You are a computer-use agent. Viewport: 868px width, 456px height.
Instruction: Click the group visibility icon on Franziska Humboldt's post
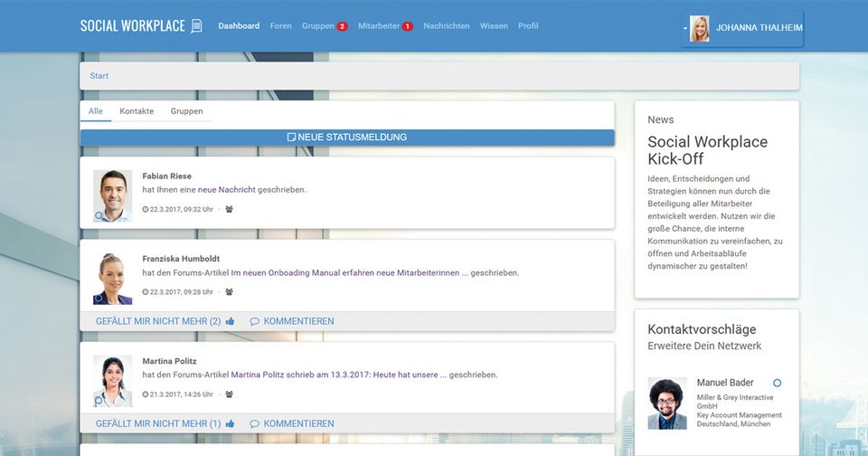click(229, 292)
